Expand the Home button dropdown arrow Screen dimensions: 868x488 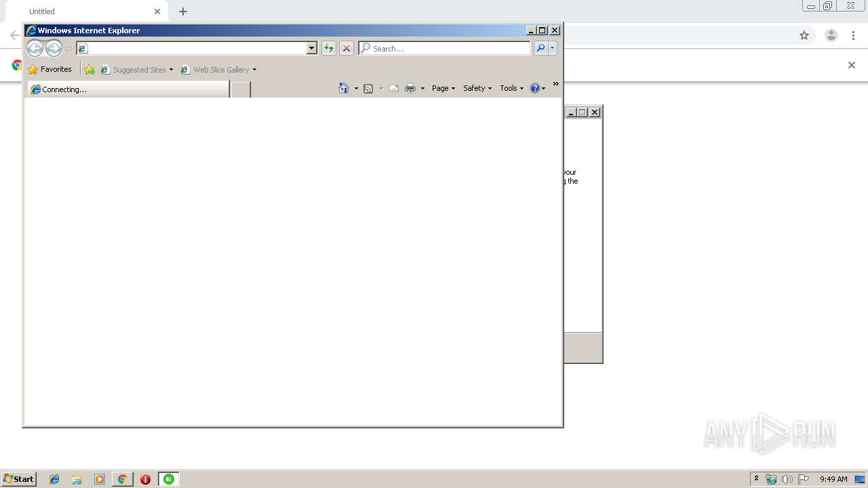pos(356,88)
